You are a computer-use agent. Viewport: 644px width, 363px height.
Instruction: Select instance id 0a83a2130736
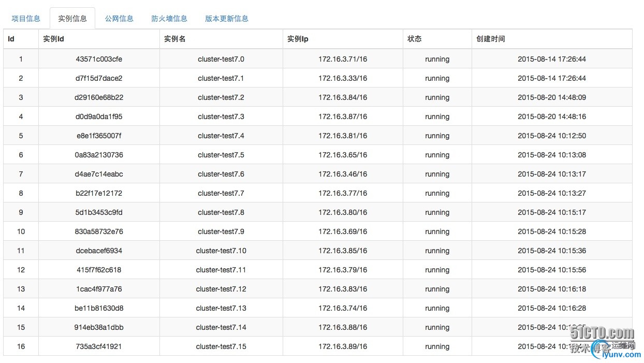pos(99,155)
